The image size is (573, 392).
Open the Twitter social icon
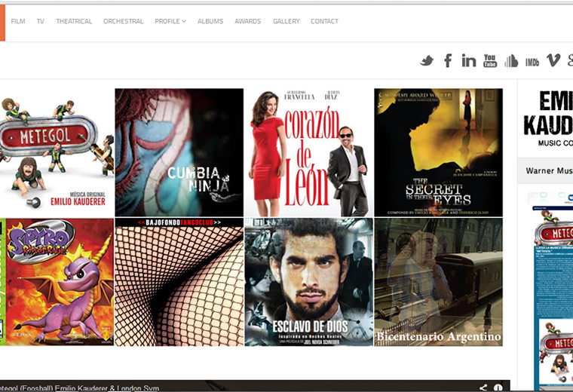427,60
